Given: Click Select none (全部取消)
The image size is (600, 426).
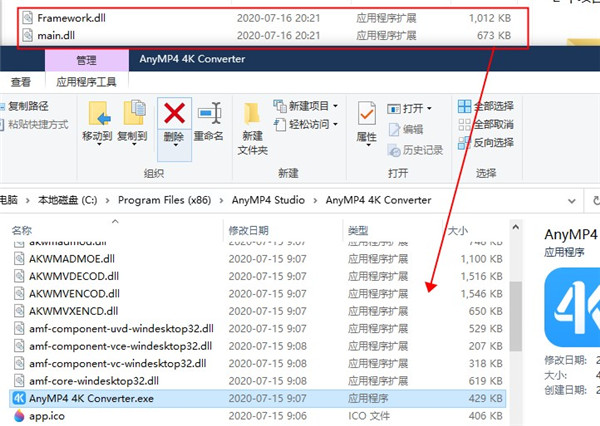Looking at the screenshot, I should 486,124.
